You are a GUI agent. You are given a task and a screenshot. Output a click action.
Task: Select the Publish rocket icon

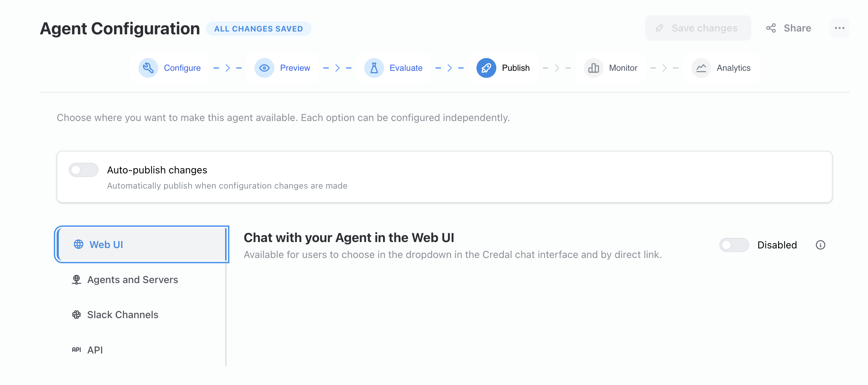[486, 68]
